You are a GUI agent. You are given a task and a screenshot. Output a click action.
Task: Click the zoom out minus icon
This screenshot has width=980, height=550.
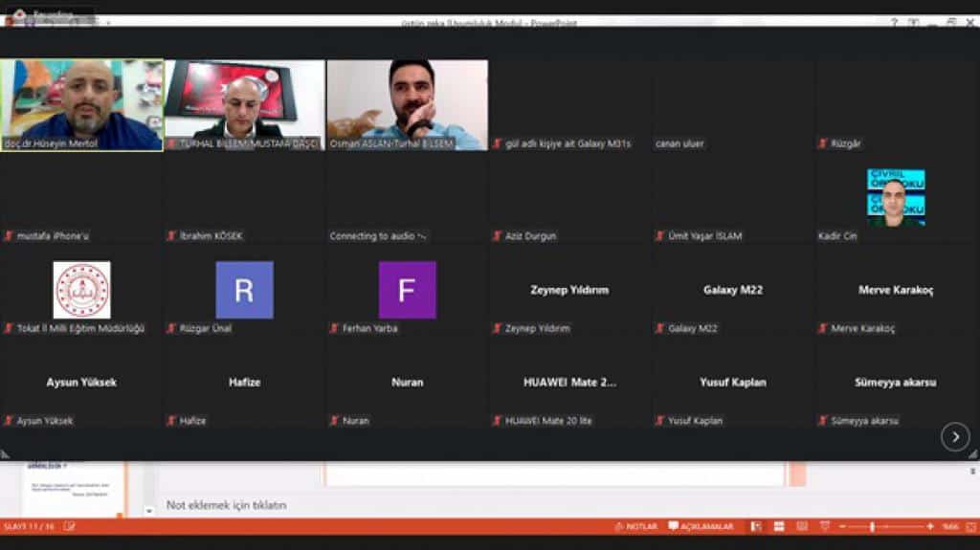pyautogui.click(x=842, y=527)
